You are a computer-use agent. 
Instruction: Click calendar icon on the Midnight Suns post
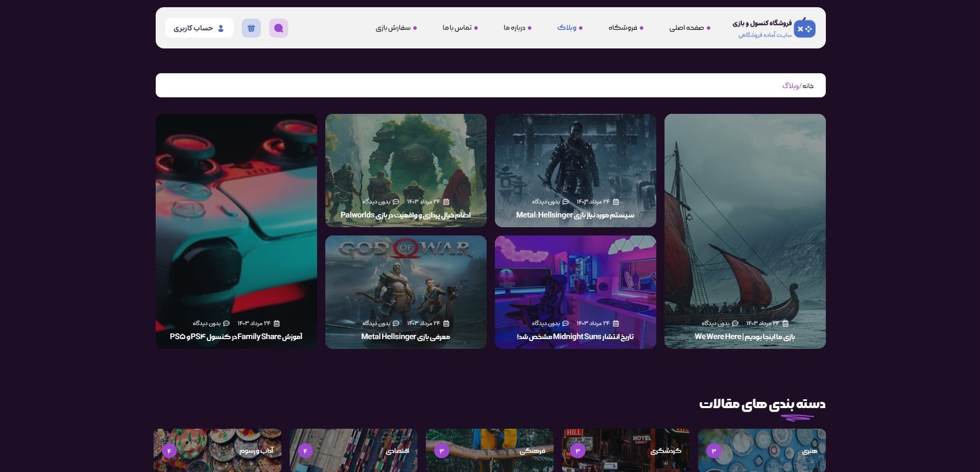pos(616,323)
